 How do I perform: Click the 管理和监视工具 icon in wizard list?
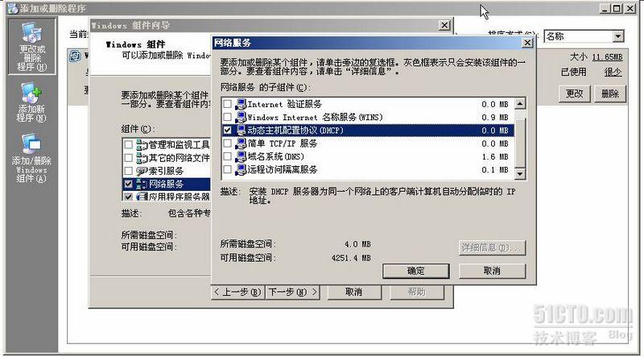click(x=142, y=145)
